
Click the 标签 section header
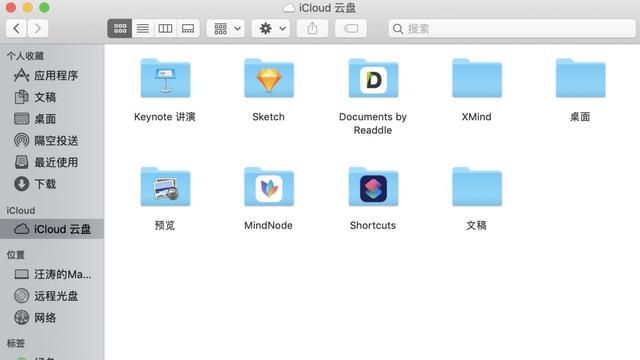16,343
